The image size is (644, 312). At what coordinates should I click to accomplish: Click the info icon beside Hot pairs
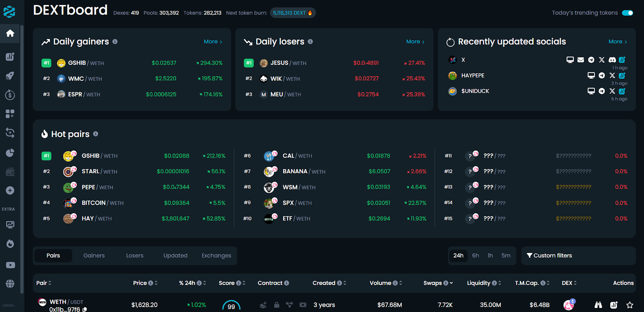[95, 134]
